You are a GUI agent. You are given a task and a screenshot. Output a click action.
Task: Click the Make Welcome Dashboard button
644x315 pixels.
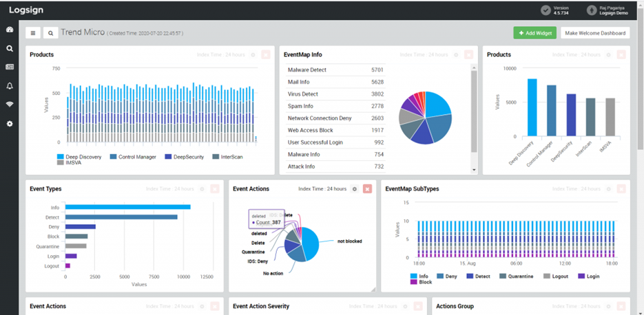595,33
